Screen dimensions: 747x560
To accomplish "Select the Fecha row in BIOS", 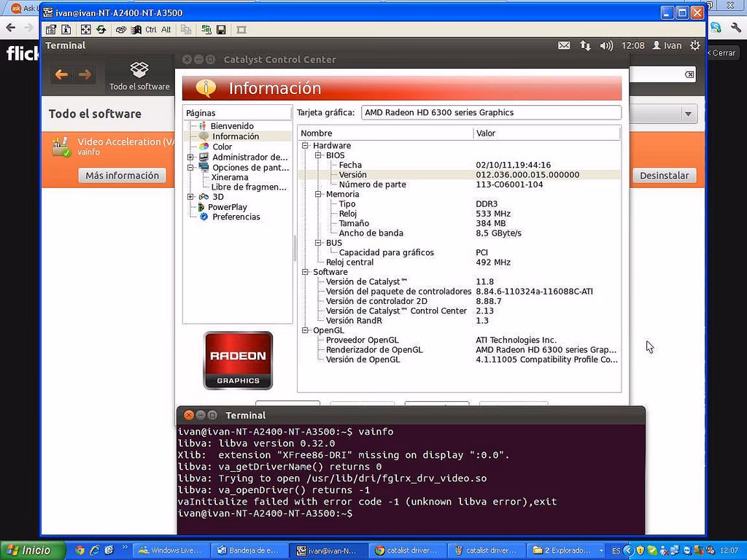I will point(460,166).
